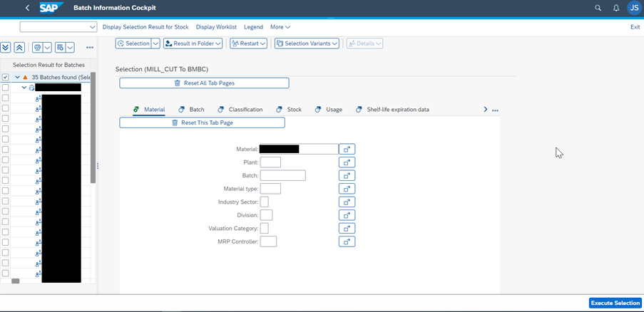The image size is (644, 312).
Task: Click into the Plant input field
Action: tap(270, 162)
